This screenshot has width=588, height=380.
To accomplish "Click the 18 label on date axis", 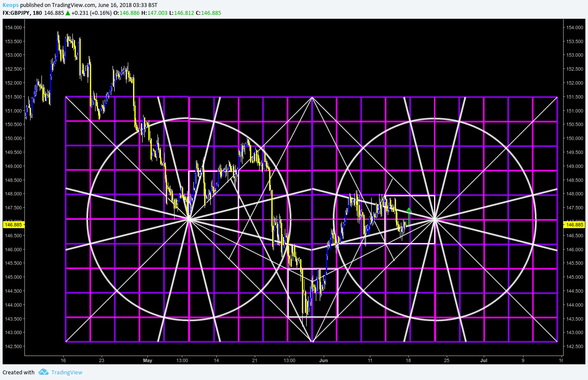I will [x=408, y=361].
